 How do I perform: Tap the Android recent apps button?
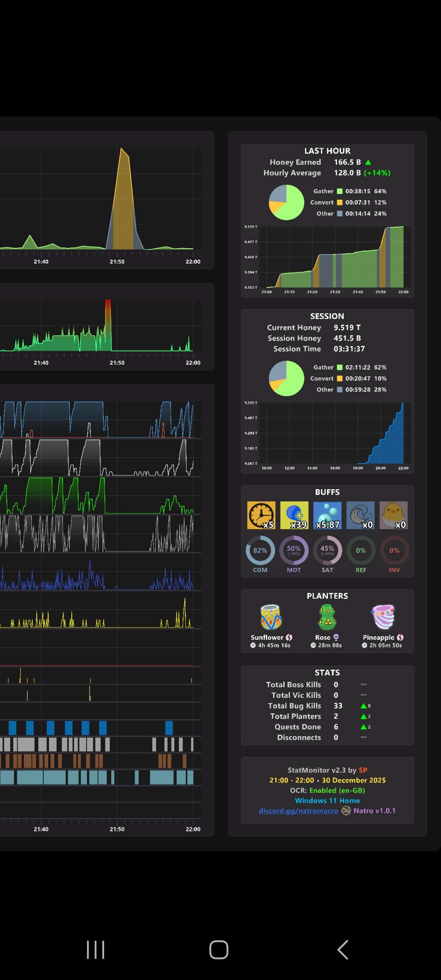coord(96,950)
